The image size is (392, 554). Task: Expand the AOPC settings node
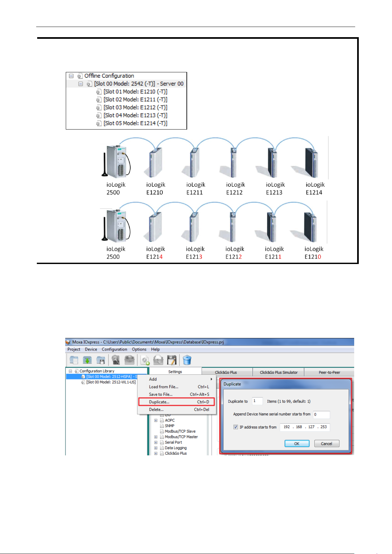[156, 420]
